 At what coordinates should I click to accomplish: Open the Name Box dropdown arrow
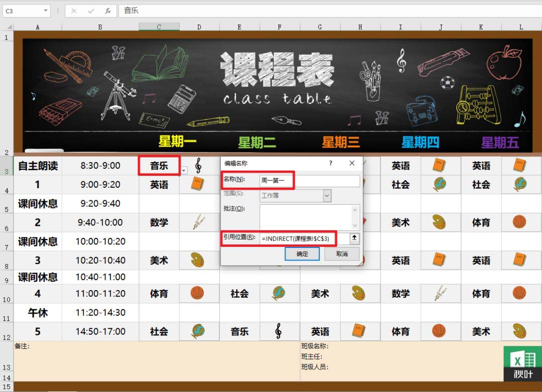tap(46, 11)
